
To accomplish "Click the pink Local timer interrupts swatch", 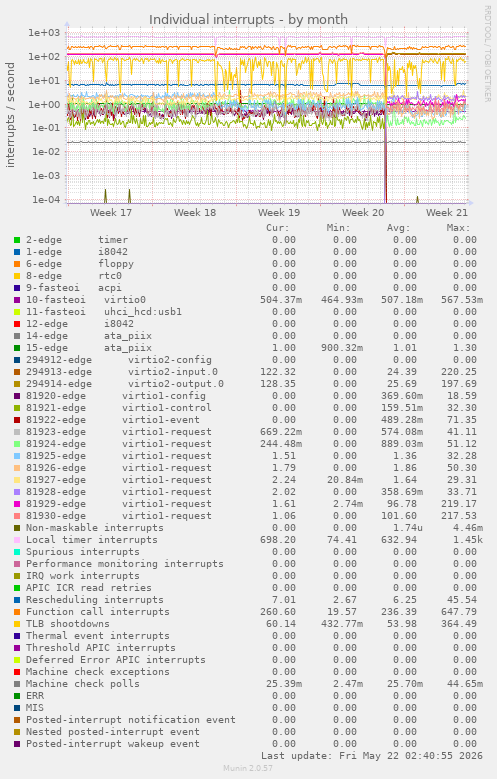I will (17, 540).
